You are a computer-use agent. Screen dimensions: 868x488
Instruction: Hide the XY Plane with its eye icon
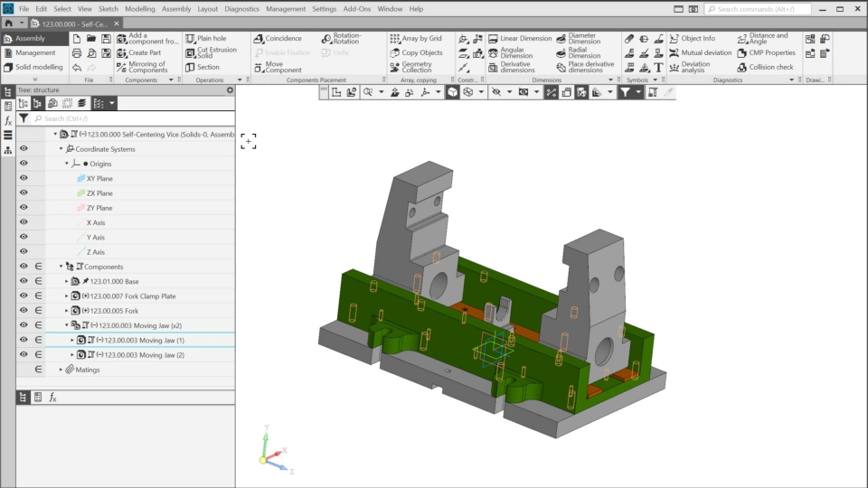click(24, 179)
